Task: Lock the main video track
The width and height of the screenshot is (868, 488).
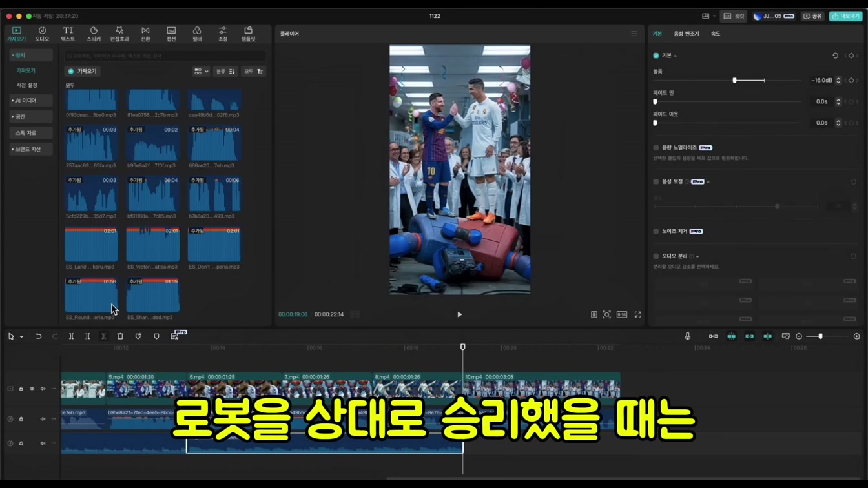Action: point(21,389)
